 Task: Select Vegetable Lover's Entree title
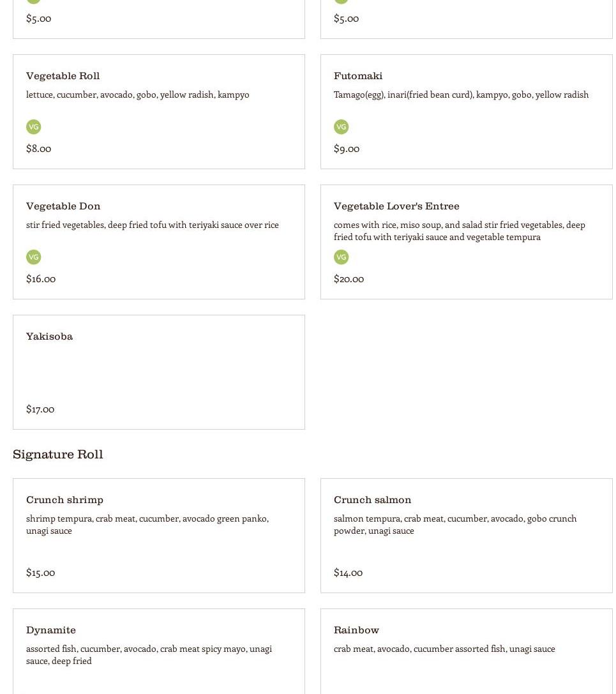pyautogui.click(x=396, y=206)
